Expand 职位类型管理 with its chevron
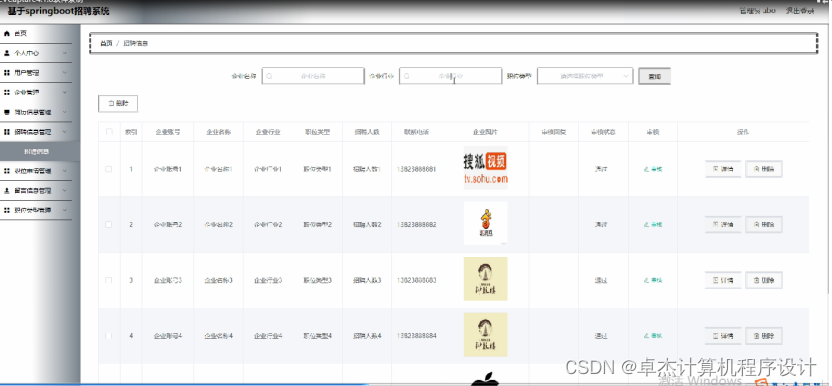The height and width of the screenshot is (386, 832). 65,210
